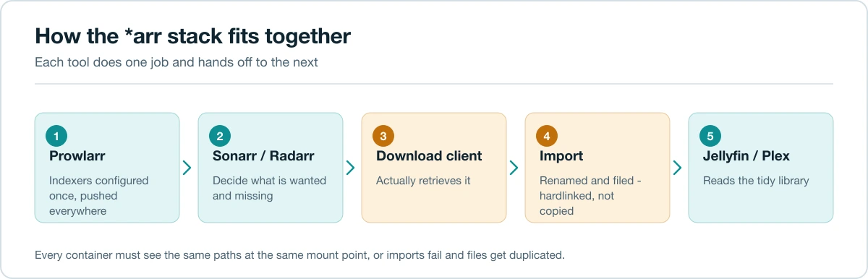Click the footnote about same paths and mount point
Screen dimensions: 868x279
click(x=299, y=255)
